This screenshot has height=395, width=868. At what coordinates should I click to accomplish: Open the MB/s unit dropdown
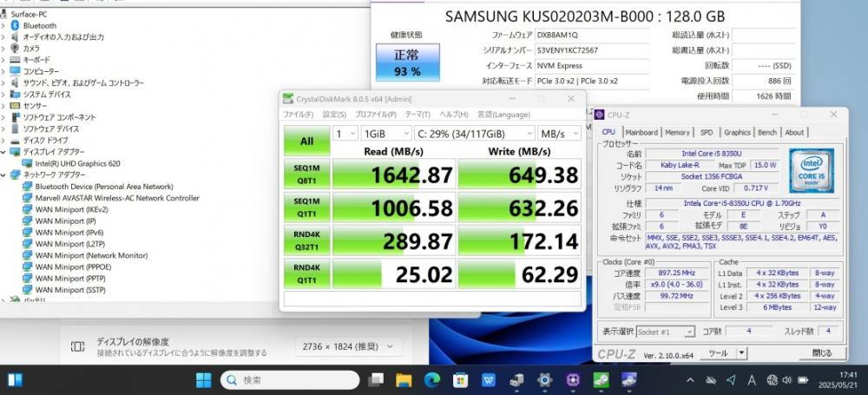(x=559, y=134)
